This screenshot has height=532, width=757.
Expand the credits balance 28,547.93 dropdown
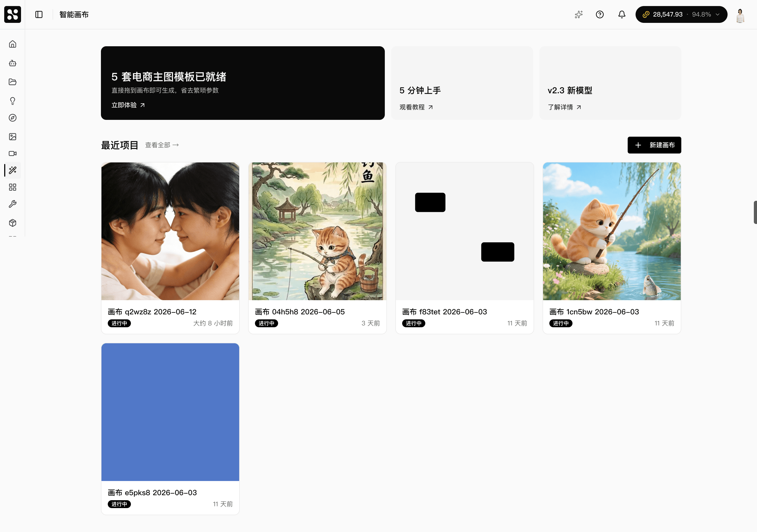(x=681, y=14)
